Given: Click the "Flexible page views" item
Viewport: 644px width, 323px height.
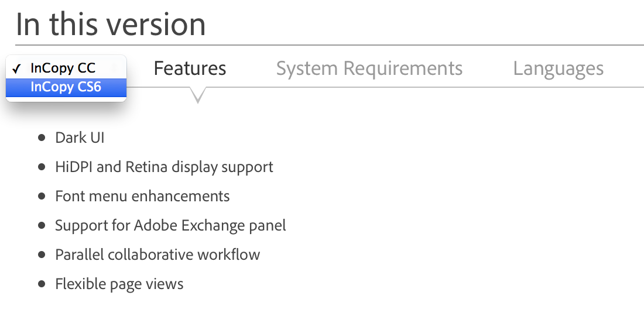Looking at the screenshot, I should coord(119,284).
